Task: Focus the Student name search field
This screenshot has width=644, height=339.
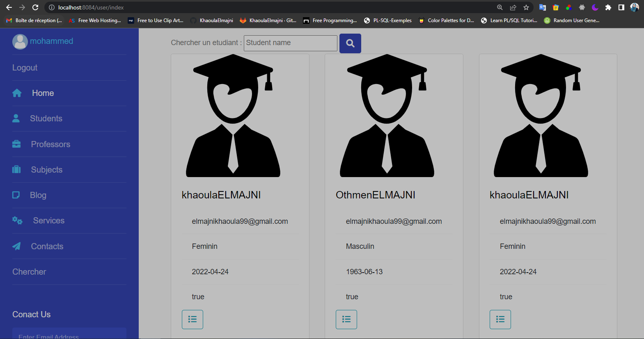Action: (x=291, y=43)
